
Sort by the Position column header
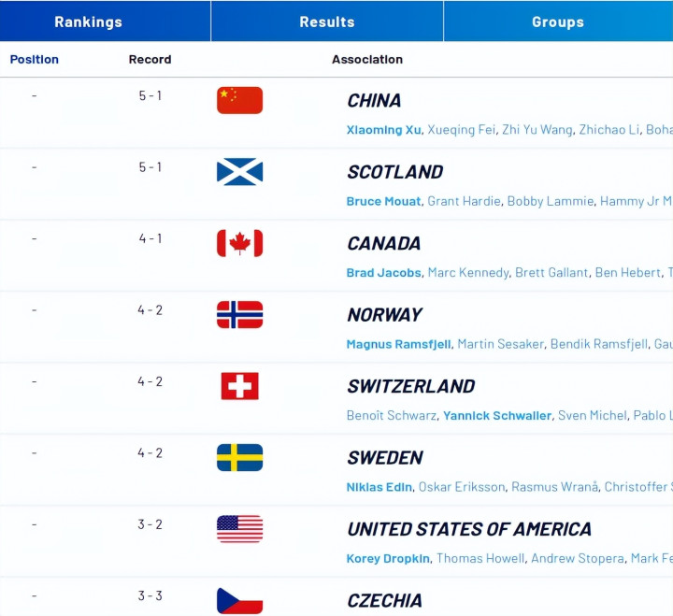[35, 59]
